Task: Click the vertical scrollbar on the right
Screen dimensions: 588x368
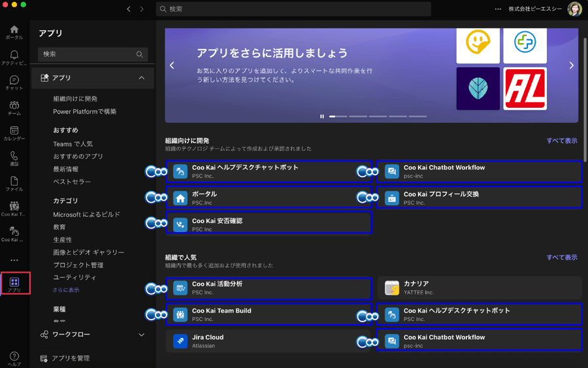Action: tap(585, 100)
